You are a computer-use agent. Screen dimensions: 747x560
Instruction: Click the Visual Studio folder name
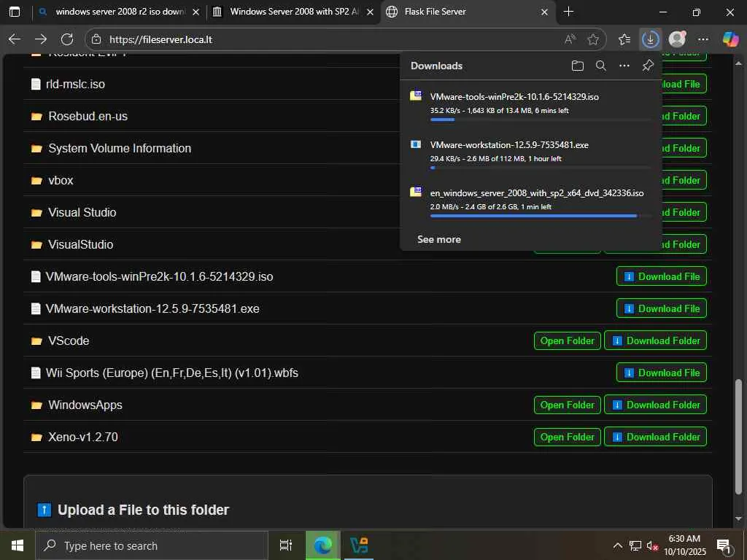click(82, 212)
